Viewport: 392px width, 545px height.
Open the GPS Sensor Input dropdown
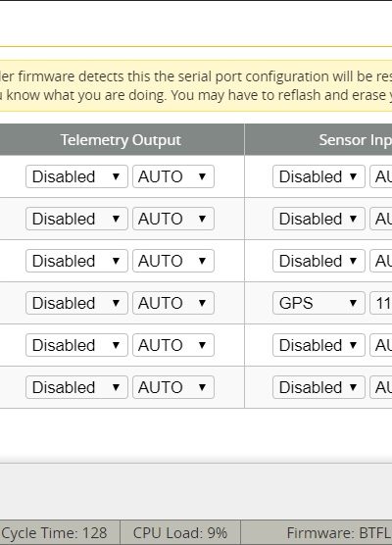coord(318,303)
